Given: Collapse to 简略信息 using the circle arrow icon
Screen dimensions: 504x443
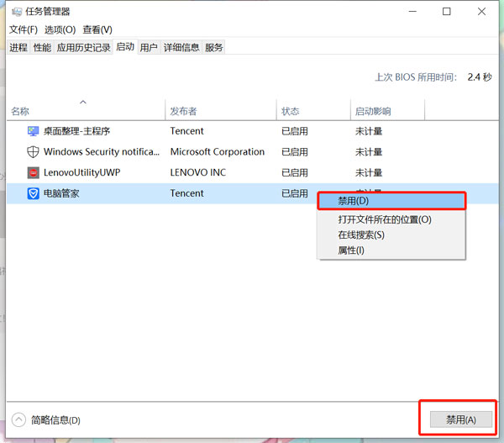Looking at the screenshot, I should pyautogui.click(x=18, y=419).
